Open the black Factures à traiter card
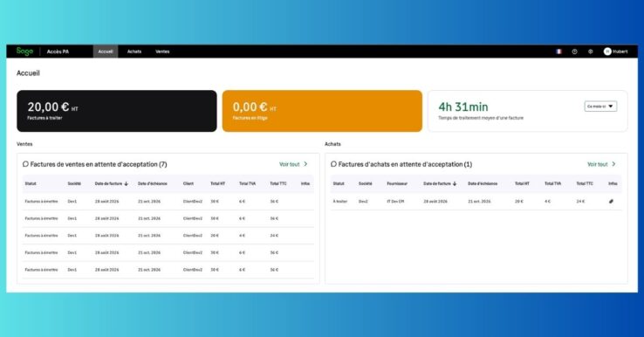644x337 pixels. click(x=117, y=111)
